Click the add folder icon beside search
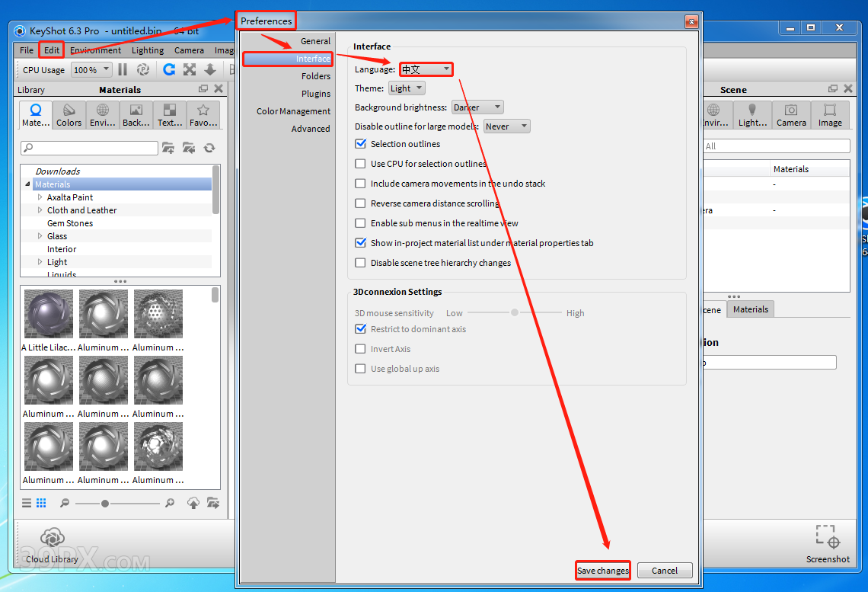The image size is (868, 592). click(168, 148)
